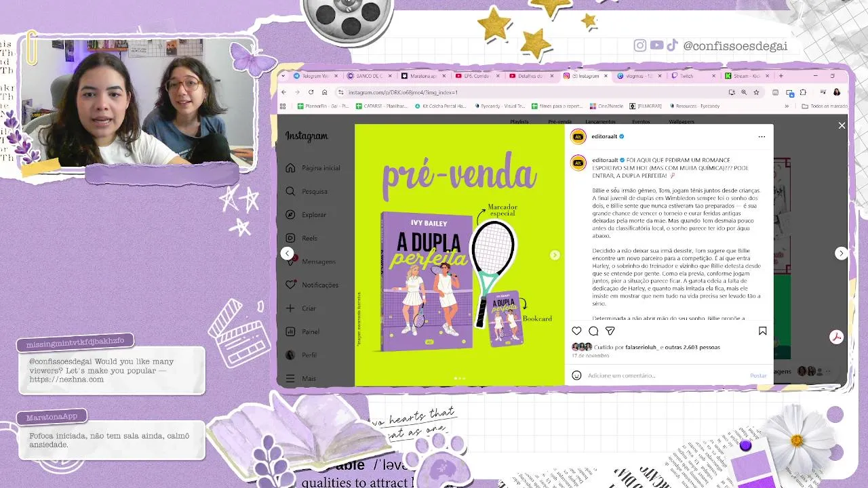This screenshot has height=488, width=868.
Task: Click the Instagram logo wordmark
Action: point(307,136)
